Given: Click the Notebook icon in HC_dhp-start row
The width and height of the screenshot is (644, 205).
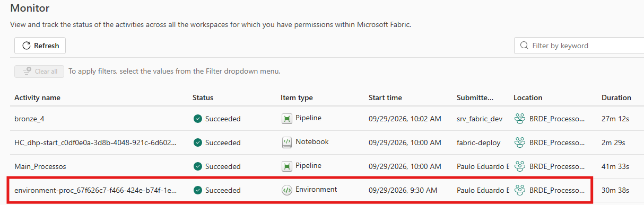Looking at the screenshot, I should click(x=287, y=142).
